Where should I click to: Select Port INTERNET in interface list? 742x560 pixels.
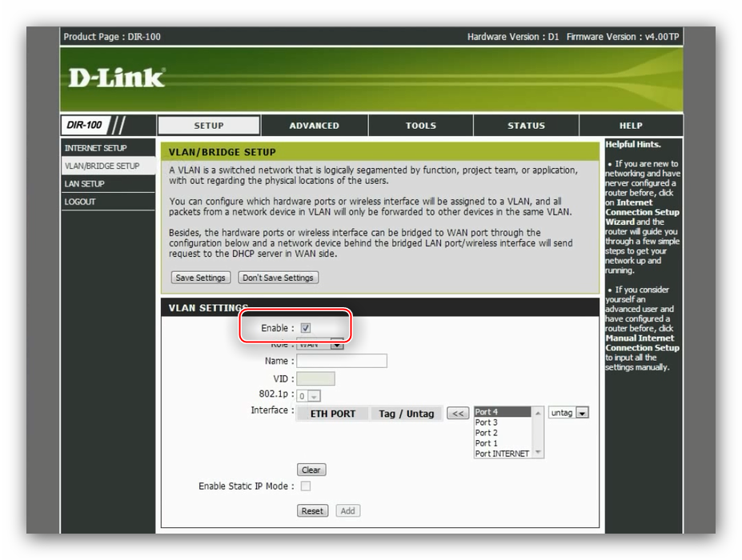click(503, 454)
